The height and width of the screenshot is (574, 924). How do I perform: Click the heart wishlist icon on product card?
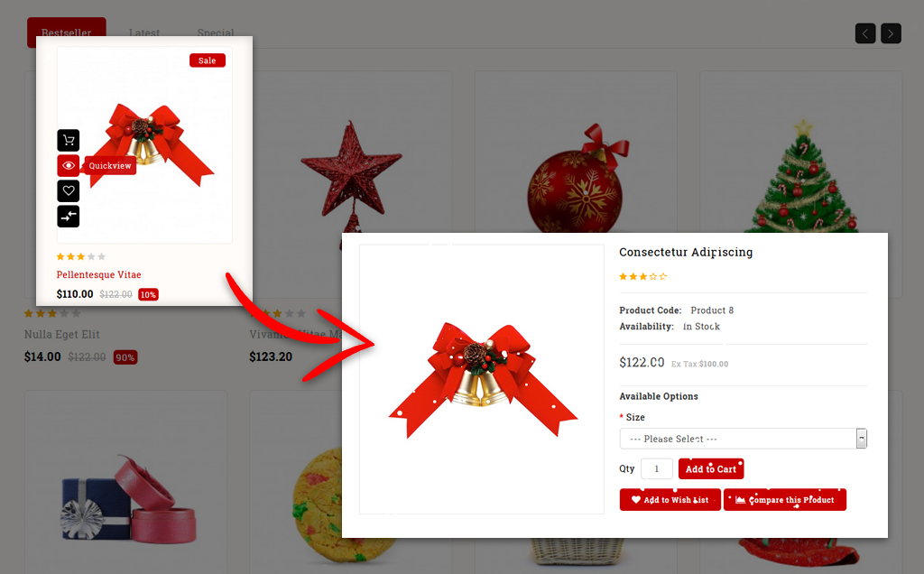[x=69, y=191]
